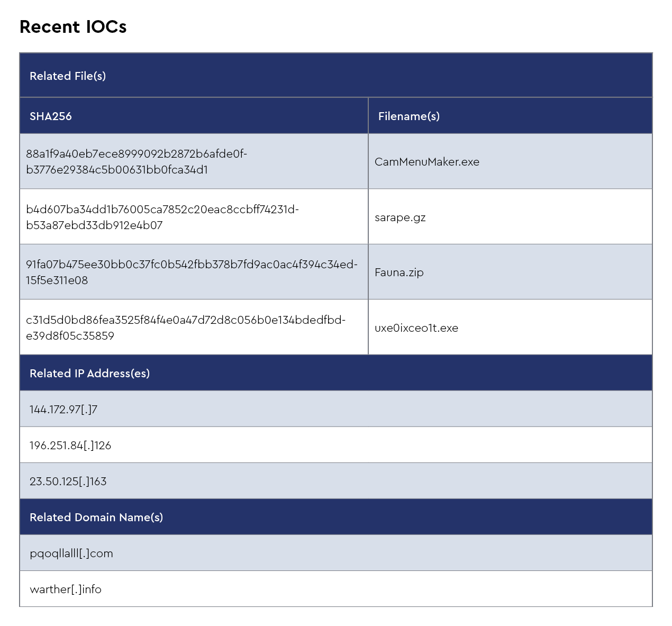Select the Filename(s) column header
The image size is (672, 626).
[x=408, y=116]
